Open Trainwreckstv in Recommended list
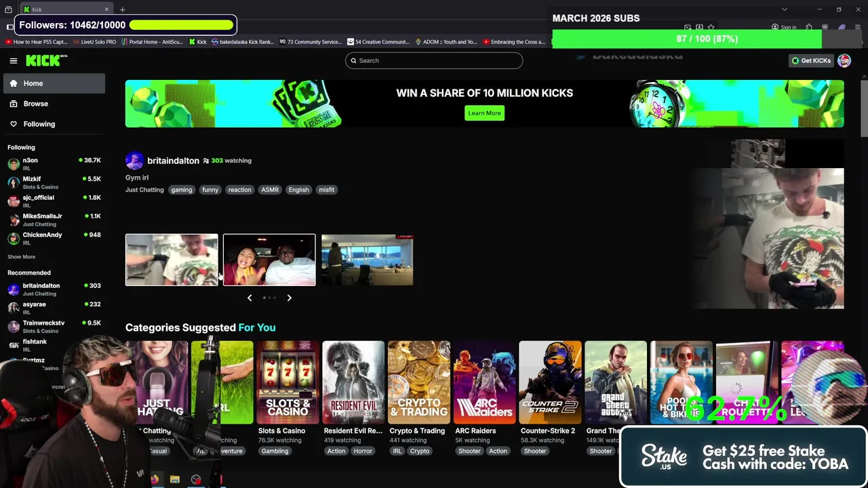The image size is (868, 488). [x=54, y=327]
